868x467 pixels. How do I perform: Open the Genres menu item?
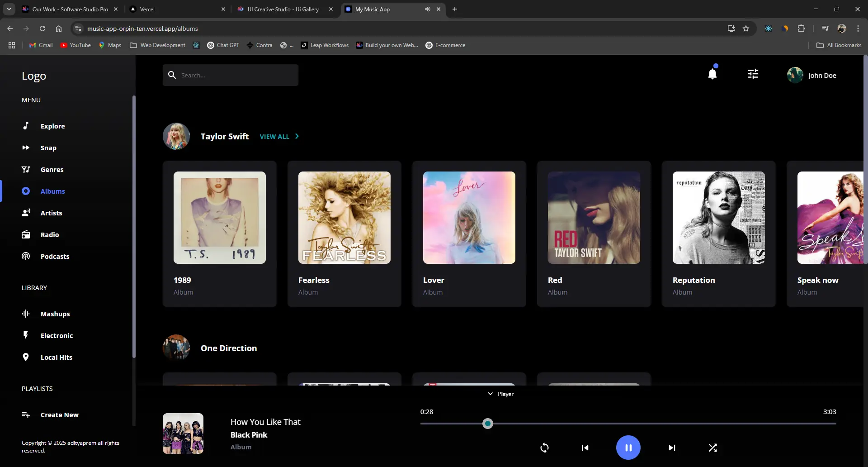(x=52, y=169)
